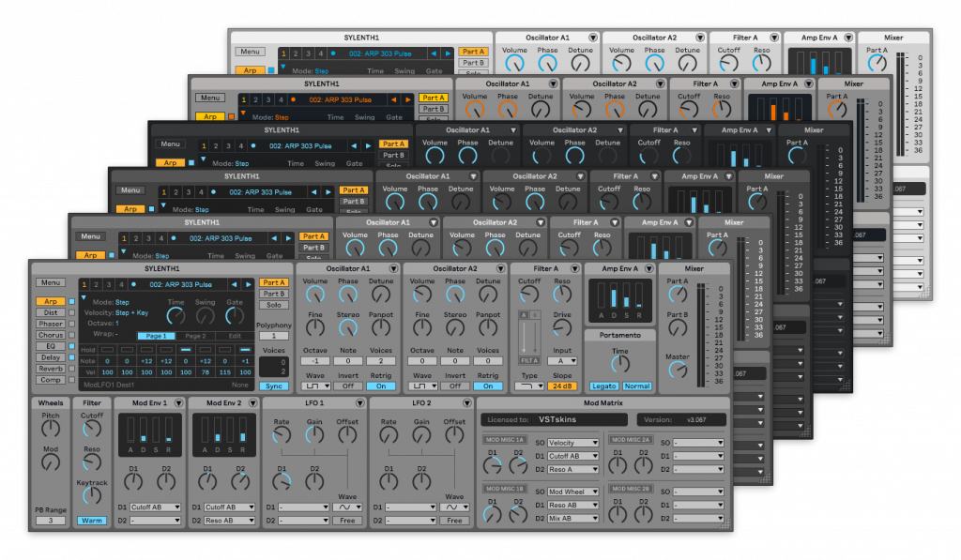
Task: Click front window Oscillator A1 options arrow icon
Action: click(393, 269)
